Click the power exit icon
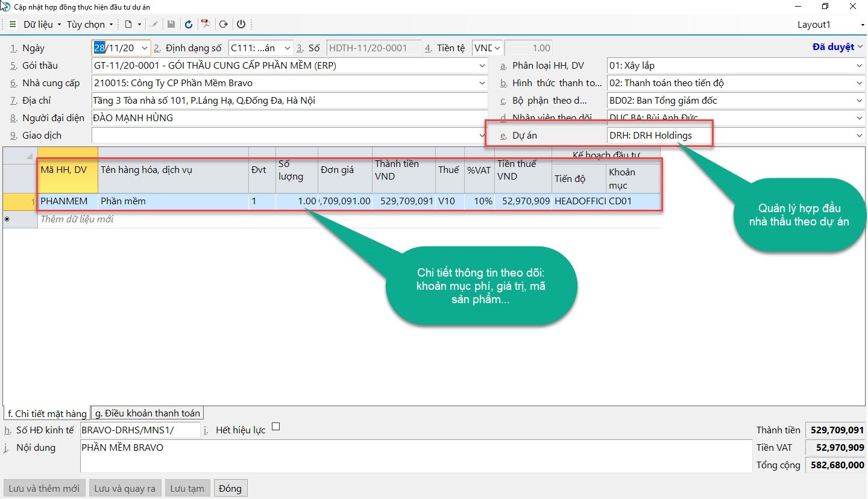 241,25
